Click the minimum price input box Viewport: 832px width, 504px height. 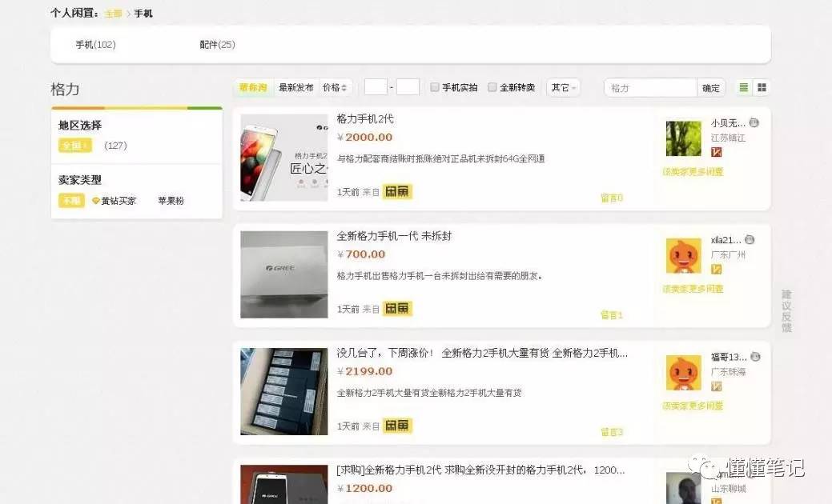pyautogui.click(x=376, y=87)
